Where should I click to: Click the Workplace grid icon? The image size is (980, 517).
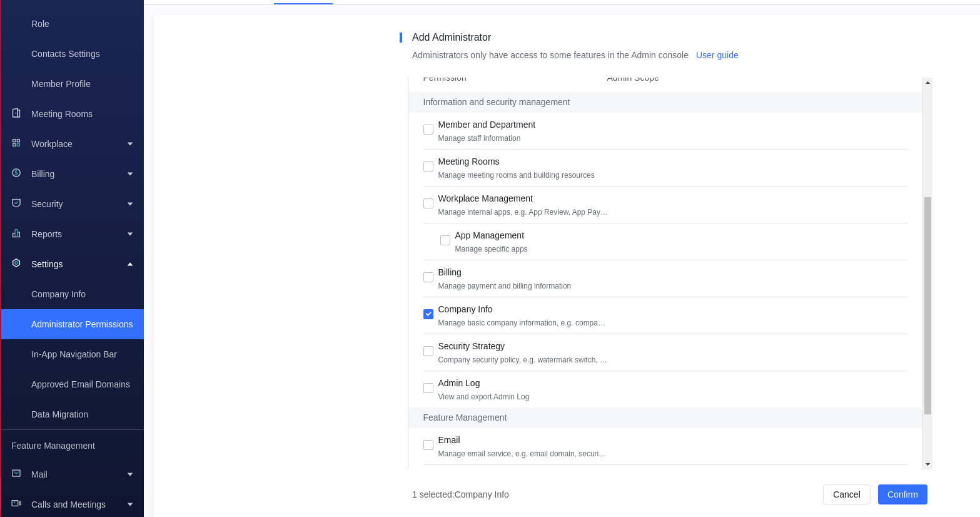(16, 143)
